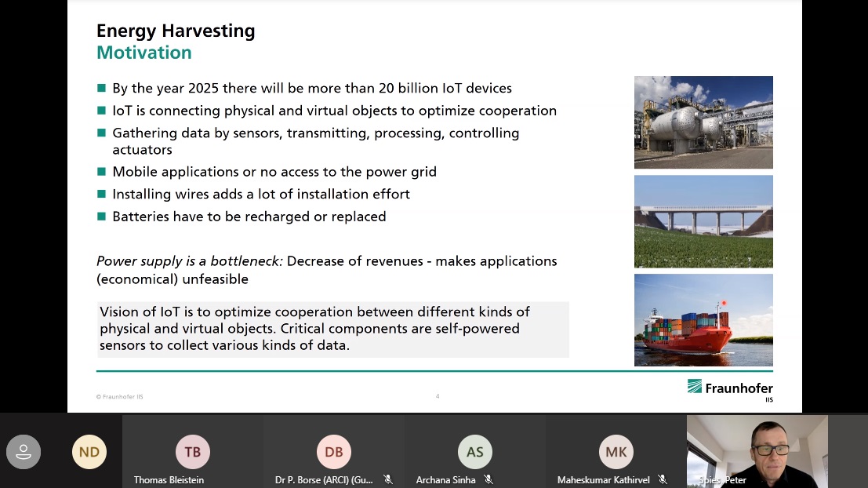The width and height of the screenshot is (868, 488).
Task: Click Maheskumar Kathirvel's MK avatar
Action: coord(616,451)
